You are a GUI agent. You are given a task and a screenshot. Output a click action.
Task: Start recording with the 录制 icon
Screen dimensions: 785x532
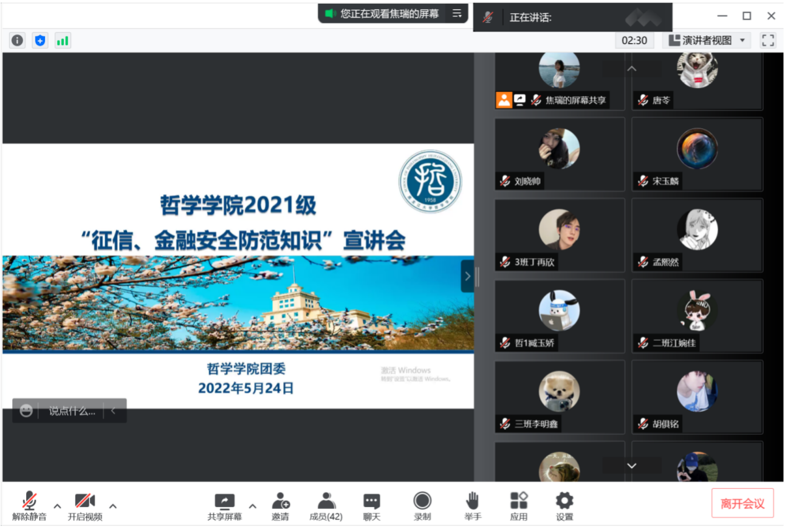click(422, 506)
